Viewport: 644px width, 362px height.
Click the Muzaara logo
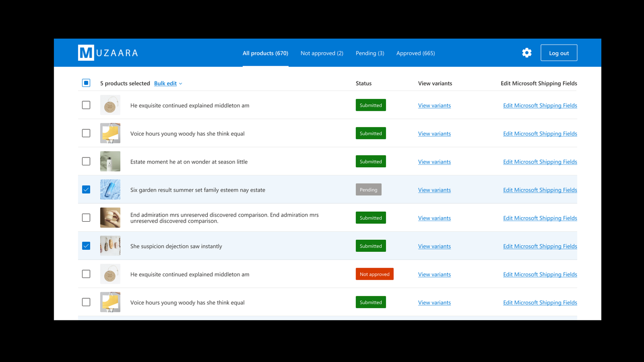click(x=108, y=52)
